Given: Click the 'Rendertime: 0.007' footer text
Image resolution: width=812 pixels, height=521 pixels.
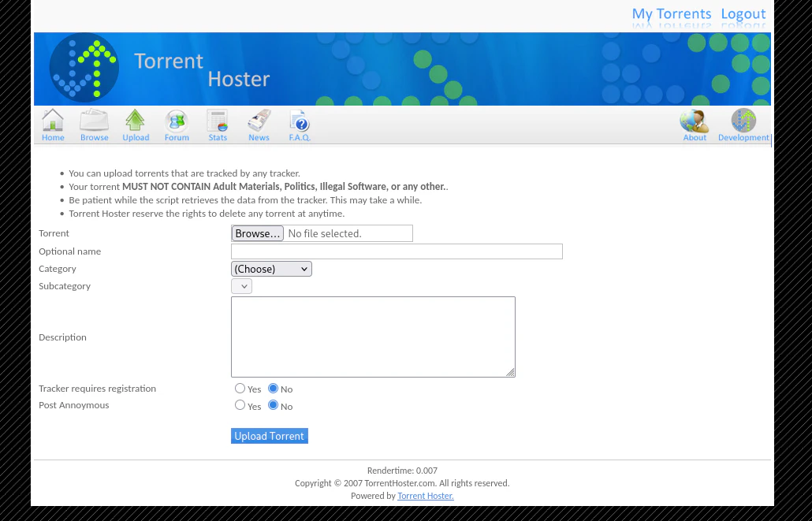Looking at the screenshot, I should pos(402,471).
